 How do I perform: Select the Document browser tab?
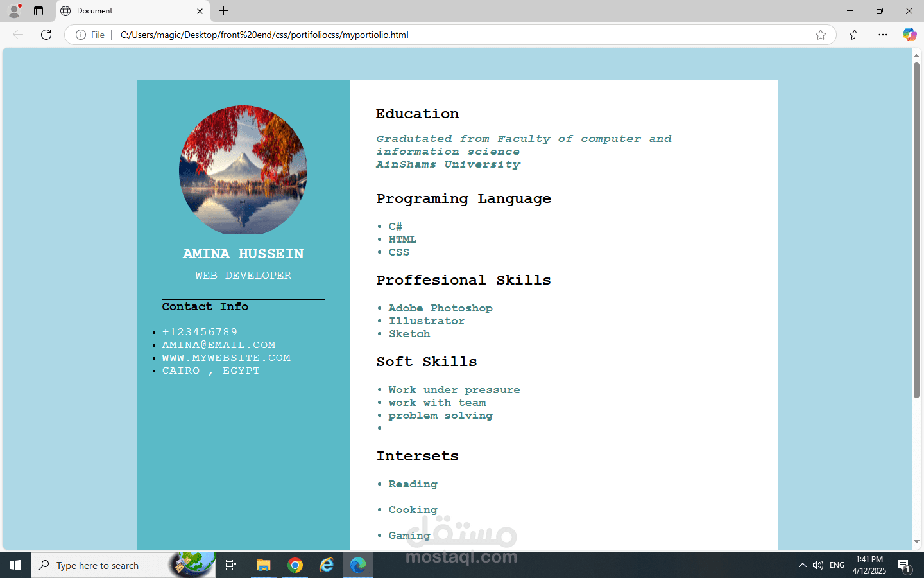point(132,11)
